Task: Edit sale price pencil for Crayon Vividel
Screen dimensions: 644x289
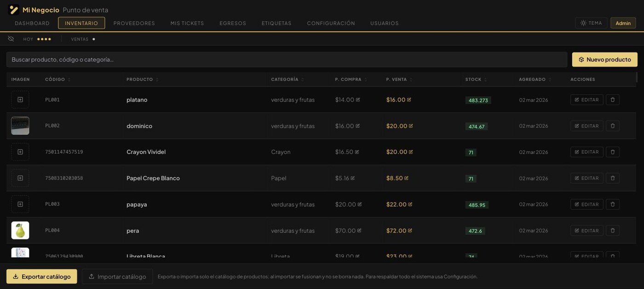Action: (411, 152)
